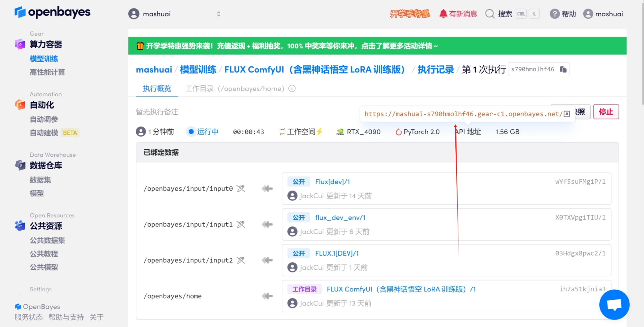The height and width of the screenshot is (327, 644).
Task: Open the 算力容器 sidebar icon
Action: click(x=19, y=44)
